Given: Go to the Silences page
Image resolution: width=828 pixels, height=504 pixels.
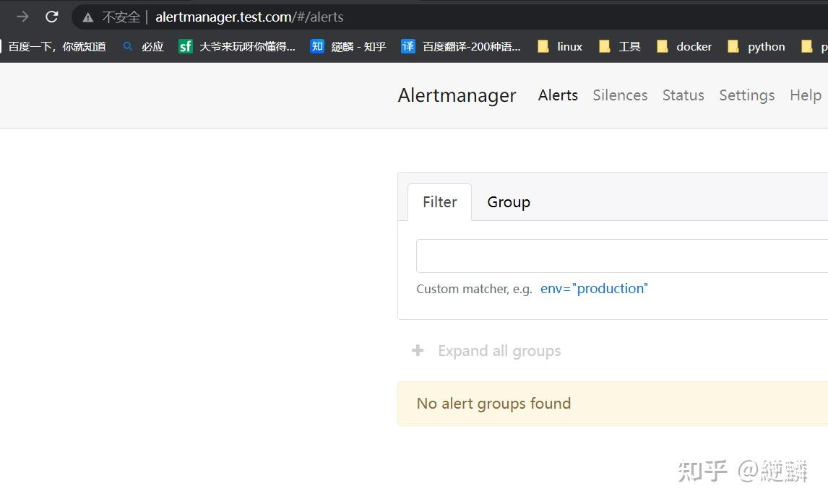Looking at the screenshot, I should tap(620, 95).
